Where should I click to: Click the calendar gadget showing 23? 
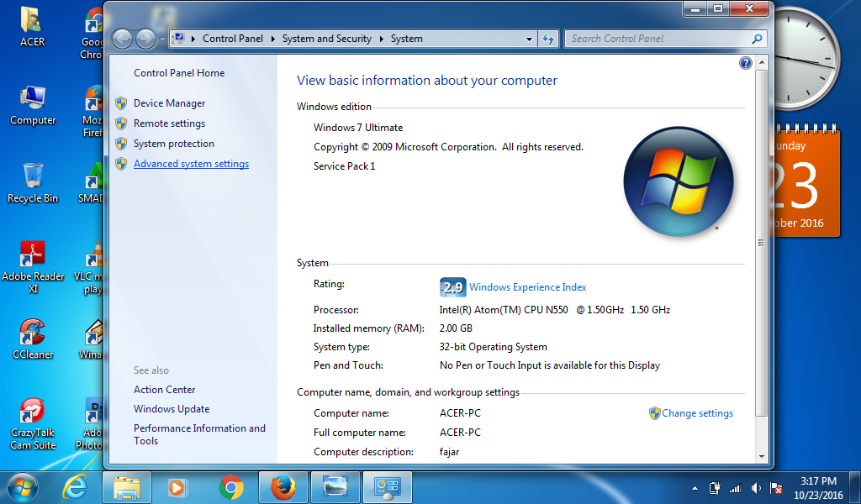(806, 182)
